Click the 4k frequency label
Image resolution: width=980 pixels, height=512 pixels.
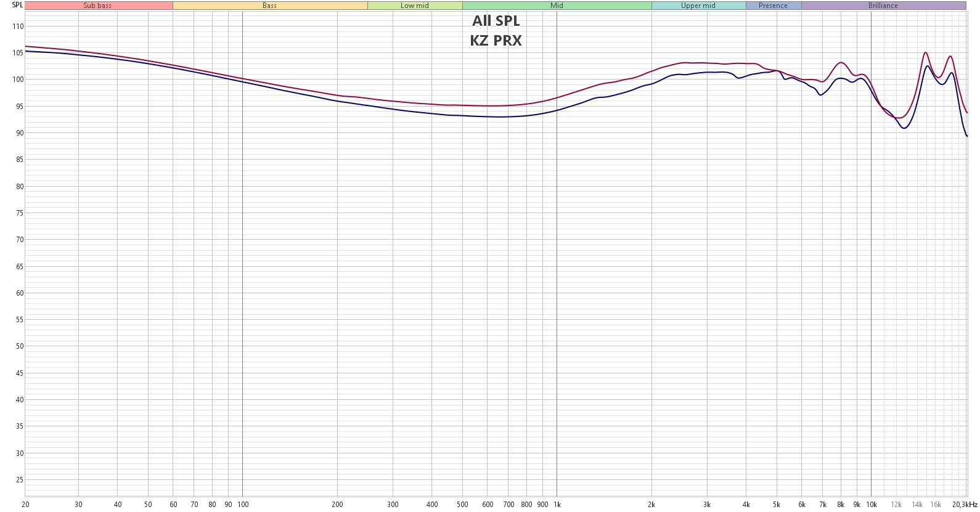pos(746,505)
